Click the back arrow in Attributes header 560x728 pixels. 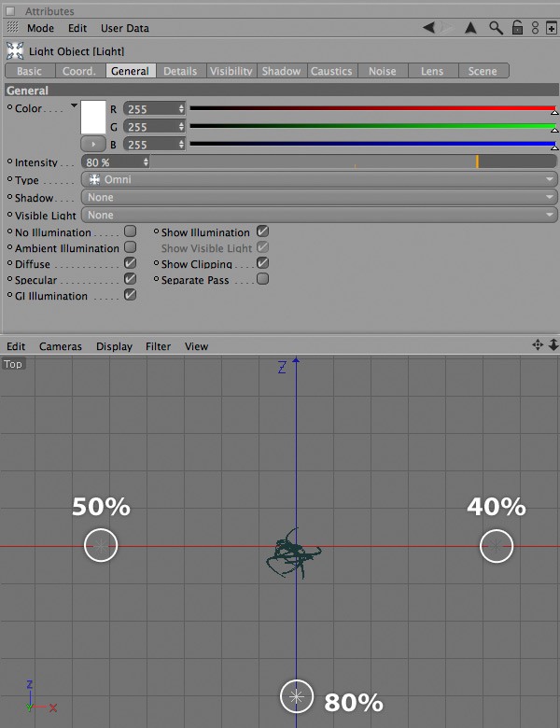click(x=429, y=28)
